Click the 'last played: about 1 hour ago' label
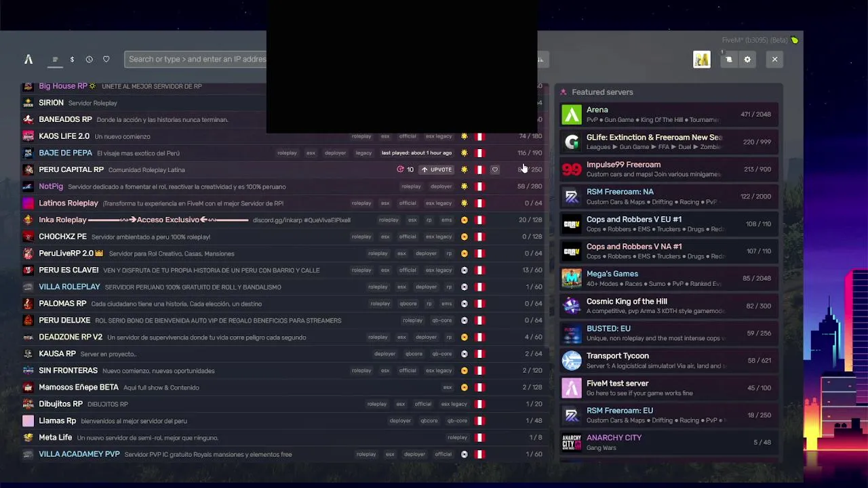868x488 pixels. [x=416, y=153]
